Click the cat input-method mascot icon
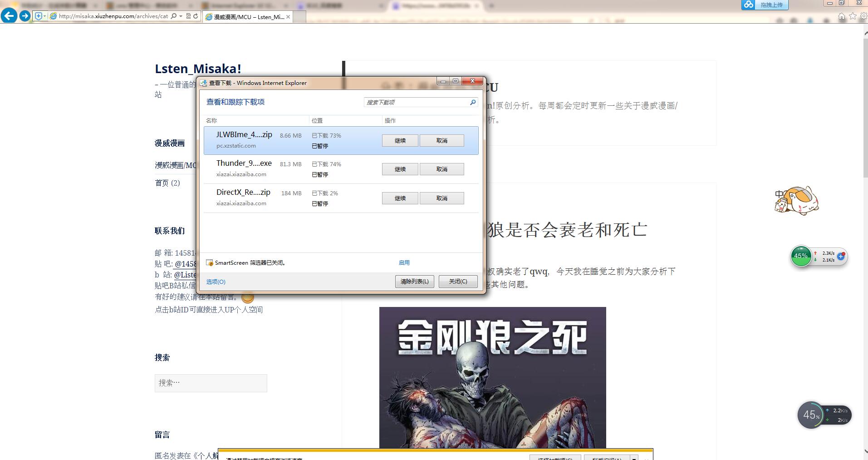This screenshot has width=868, height=460. click(797, 200)
